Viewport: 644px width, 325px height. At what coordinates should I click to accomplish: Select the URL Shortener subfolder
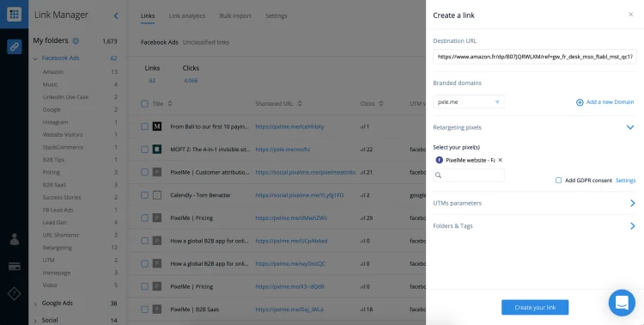[x=61, y=235]
